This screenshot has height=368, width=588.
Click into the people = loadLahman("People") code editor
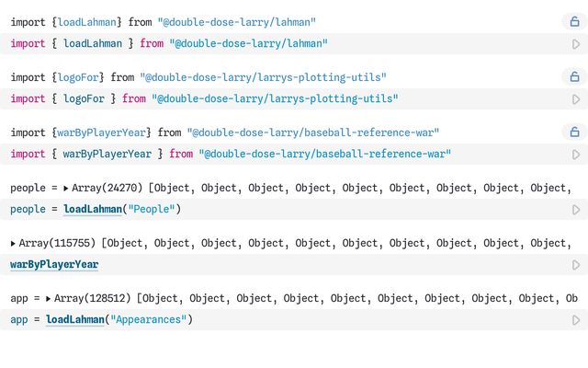[276, 210]
